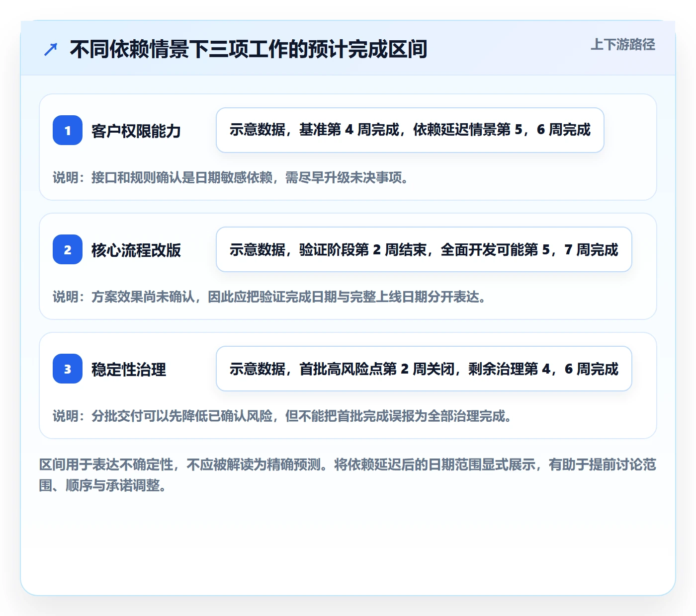This screenshot has height=616, width=696.
Task: Click the box reading 基准第 4 周完成
Action: tap(410, 130)
